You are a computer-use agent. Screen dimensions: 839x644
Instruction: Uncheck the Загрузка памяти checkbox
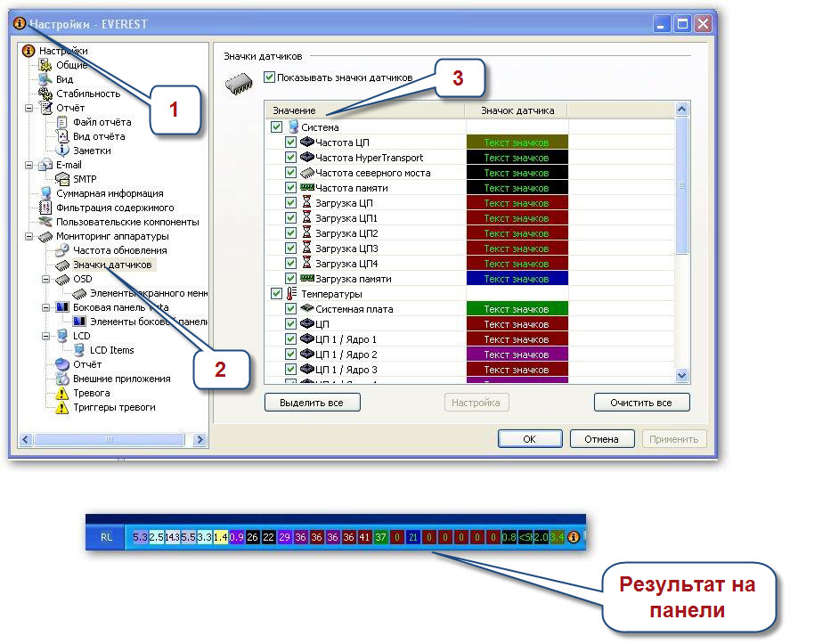pyautogui.click(x=290, y=279)
